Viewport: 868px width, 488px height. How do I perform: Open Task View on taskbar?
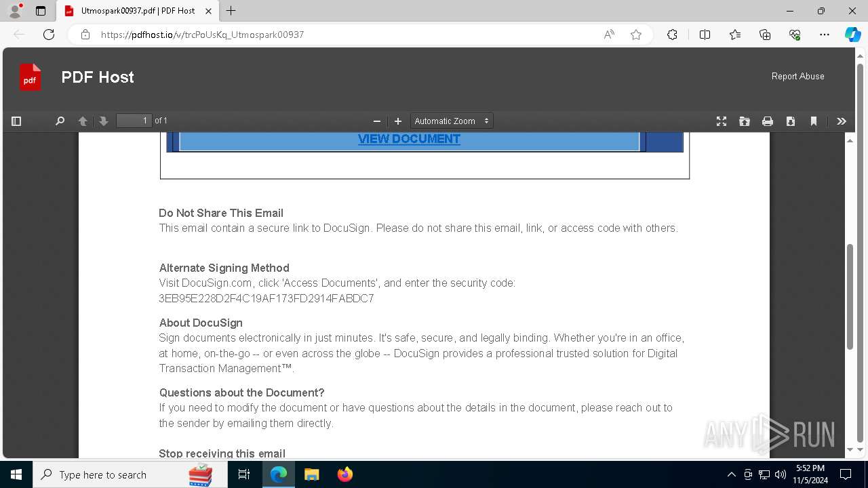click(x=244, y=474)
